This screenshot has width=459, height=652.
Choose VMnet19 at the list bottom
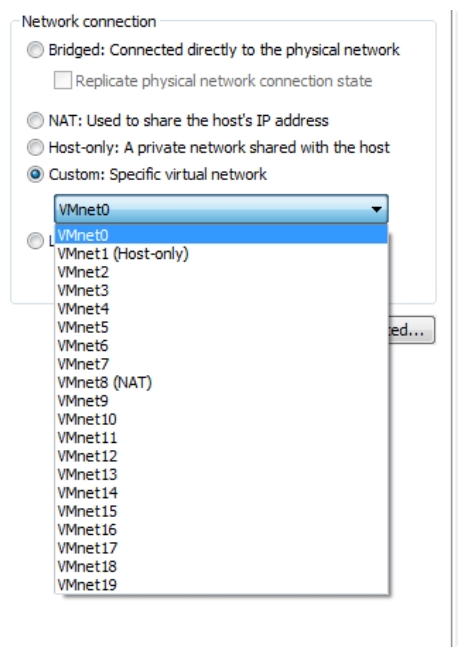click(221, 585)
